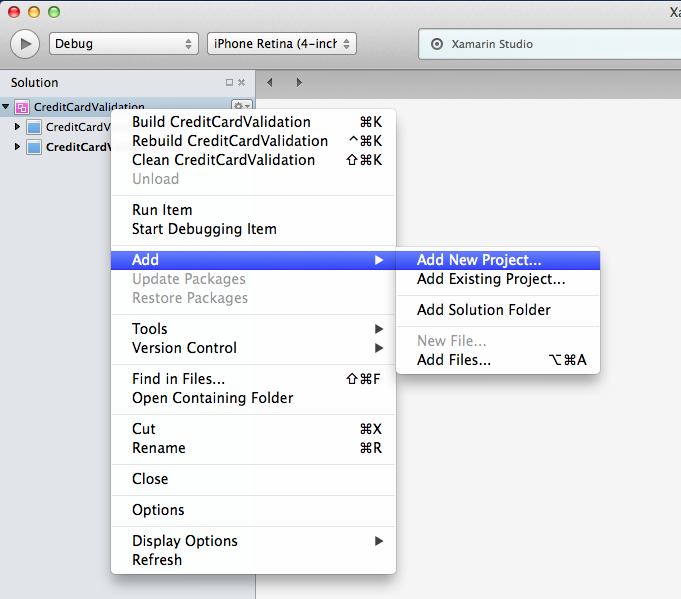This screenshot has width=681, height=599.
Task: Open the Version Control submenu
Action: (x=184, y=348)
